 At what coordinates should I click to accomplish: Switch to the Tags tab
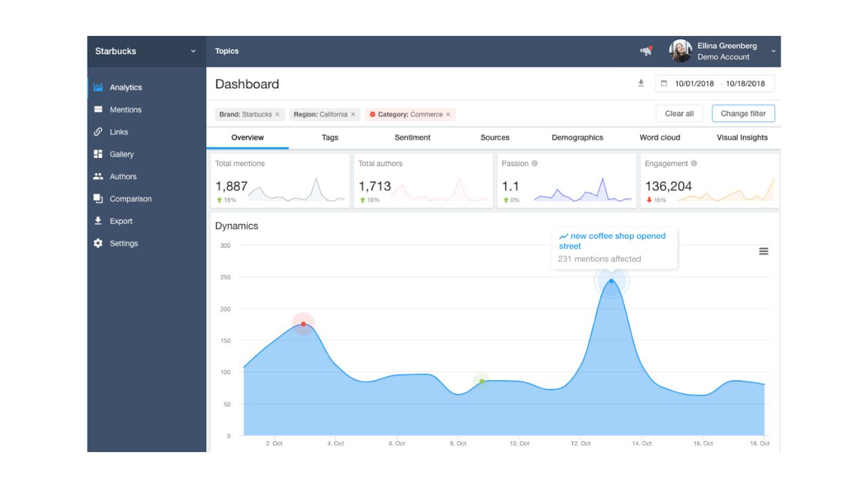[x=330, y=138]
